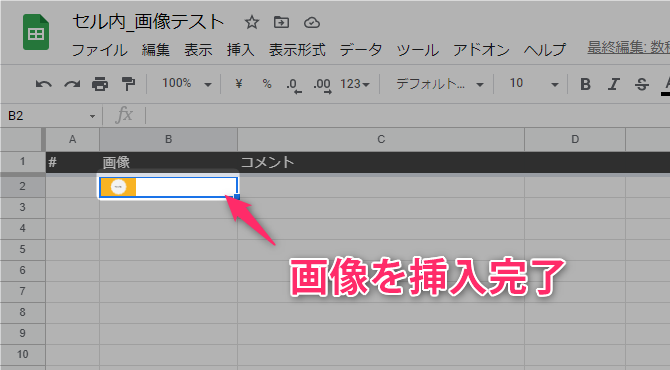The height and width of the screenshot is (370, 670).
Task: Expand the name box dropdown arrow
Action: [x=92, y=116]
